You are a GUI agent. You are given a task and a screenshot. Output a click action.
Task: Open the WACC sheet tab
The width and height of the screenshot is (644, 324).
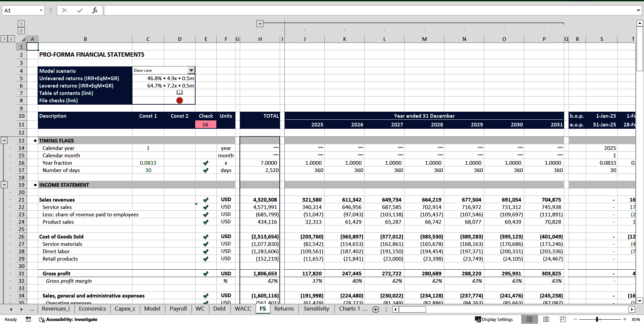243,309
